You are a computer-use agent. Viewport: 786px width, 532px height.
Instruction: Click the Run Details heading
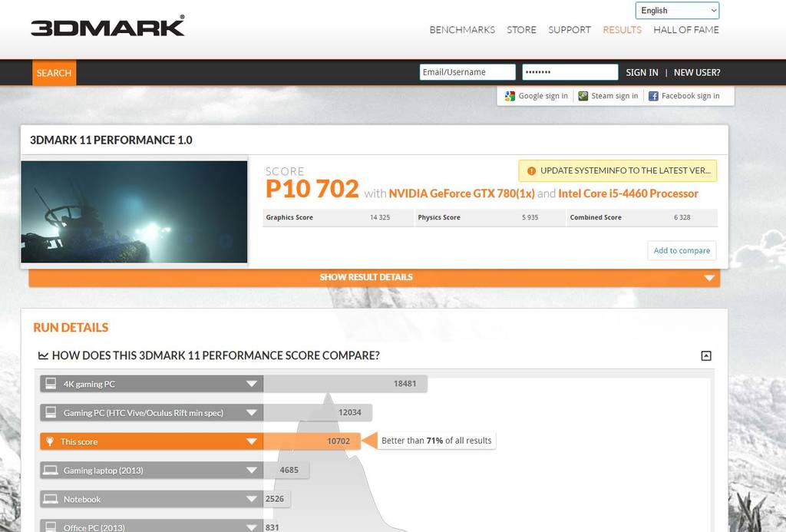pyautogui.click(x=71, y=328)
